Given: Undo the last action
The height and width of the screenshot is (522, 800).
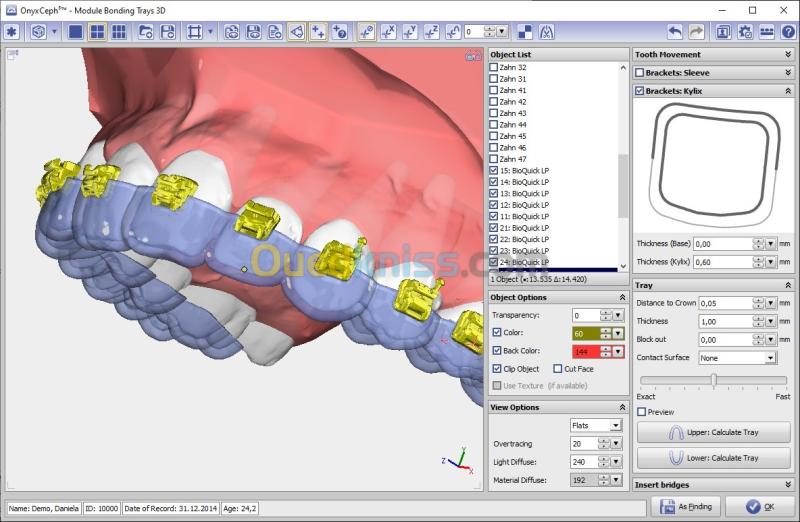Looking at the screenshot, I should point(674,32).
